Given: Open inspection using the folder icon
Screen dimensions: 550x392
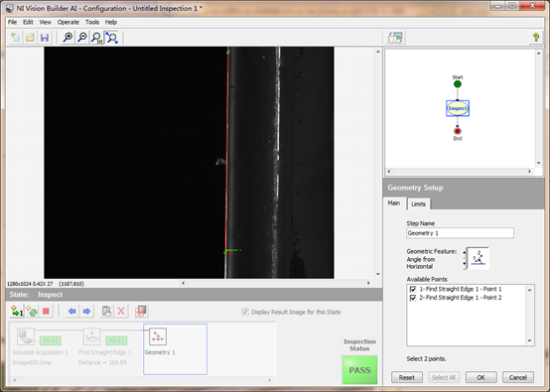Looking at the screenshot, I should (30, 37).
